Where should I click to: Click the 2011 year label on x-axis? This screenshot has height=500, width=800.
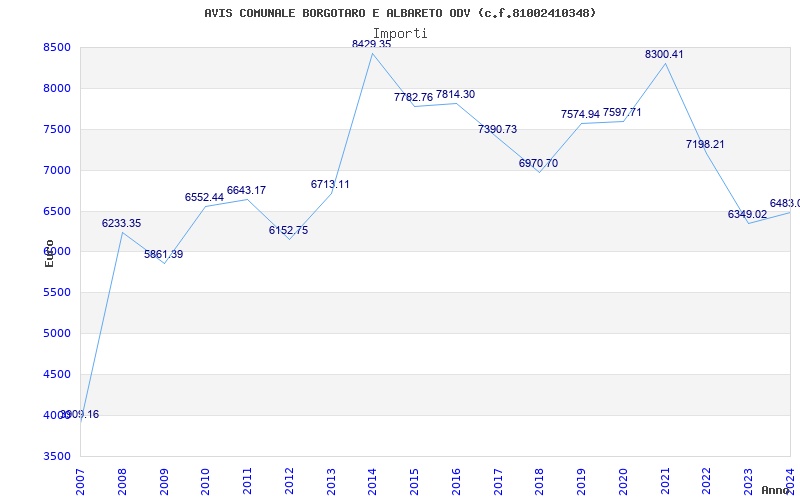(247, 482)
